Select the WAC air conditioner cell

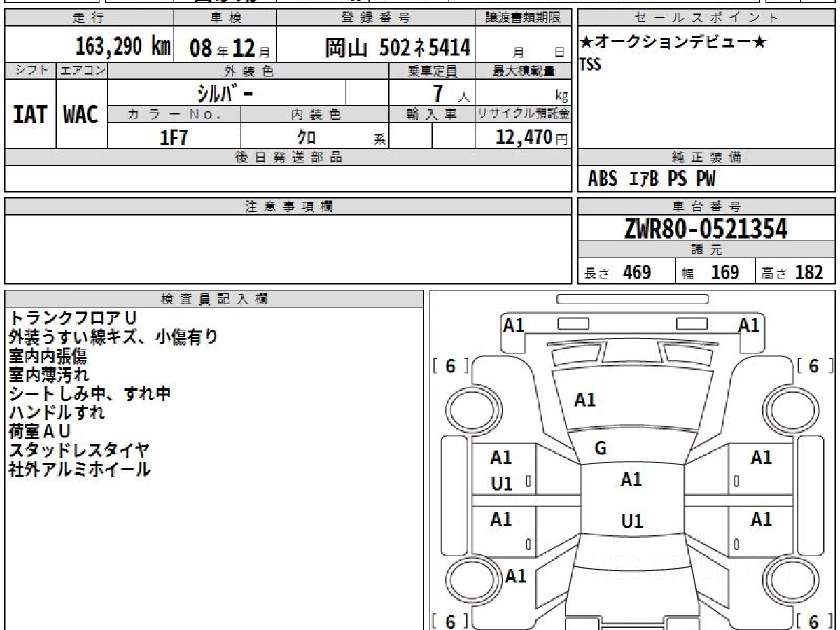81,114
